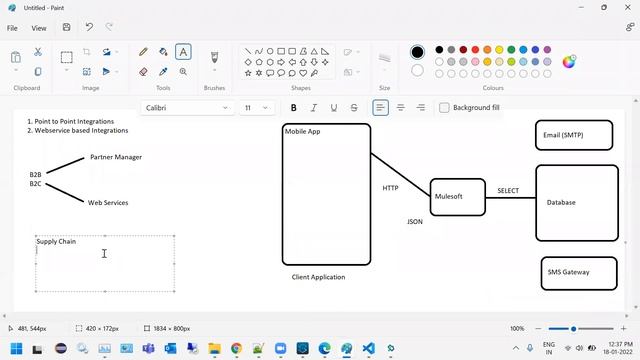Open the View menu
Viewport: 640px width, 360px height.
coord(39,28)
